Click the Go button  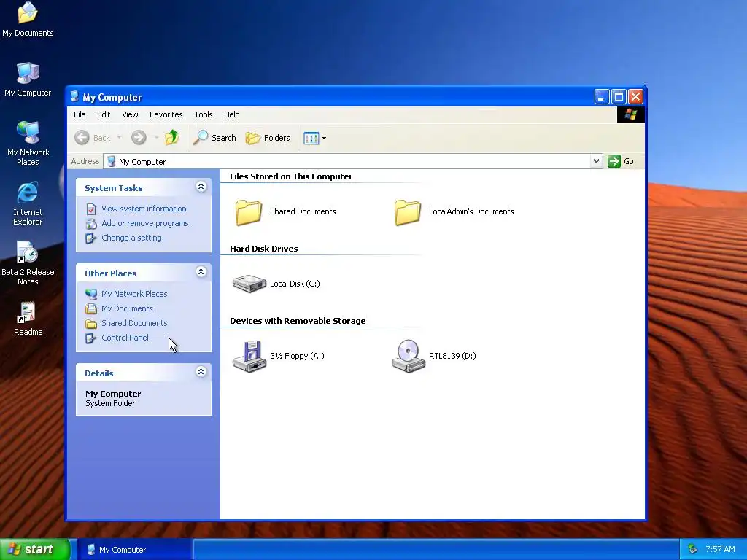pos(621,161)
